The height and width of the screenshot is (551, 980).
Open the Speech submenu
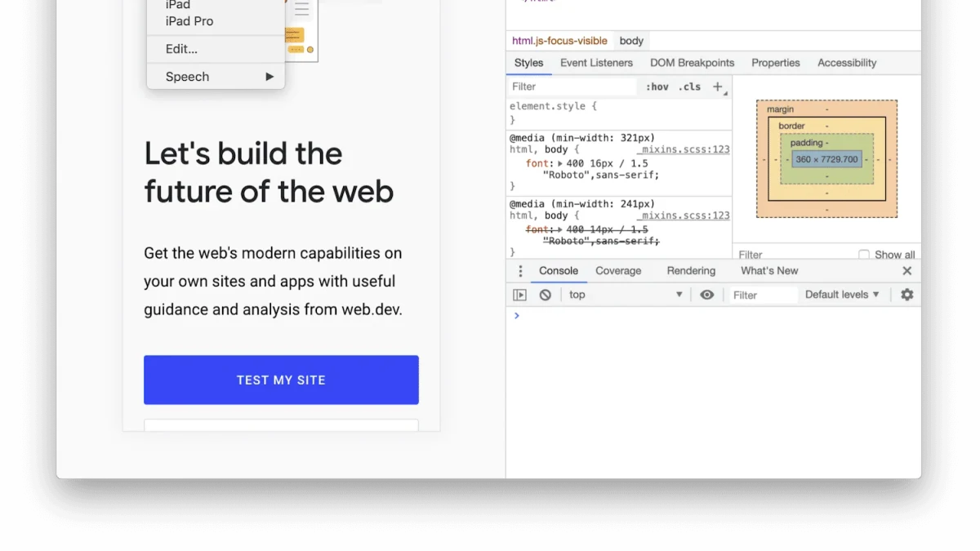pyautogui.click(x=216, y=77)
